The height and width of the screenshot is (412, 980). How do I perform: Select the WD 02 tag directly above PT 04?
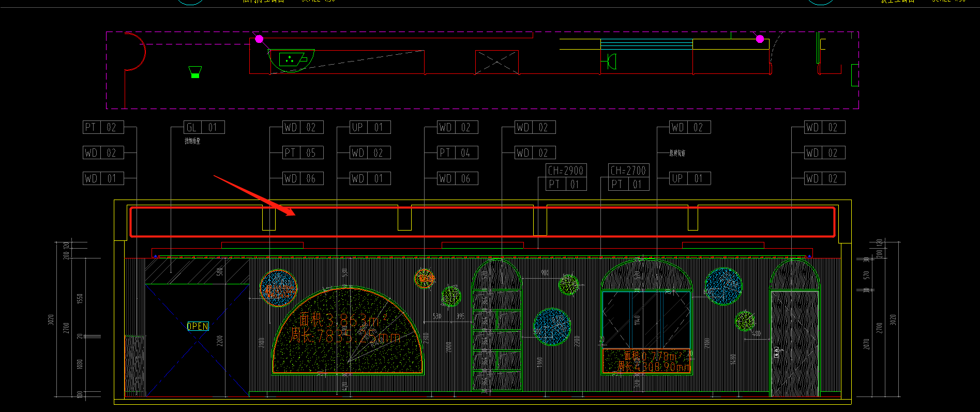pyautogui.click(x=458, y=127)
